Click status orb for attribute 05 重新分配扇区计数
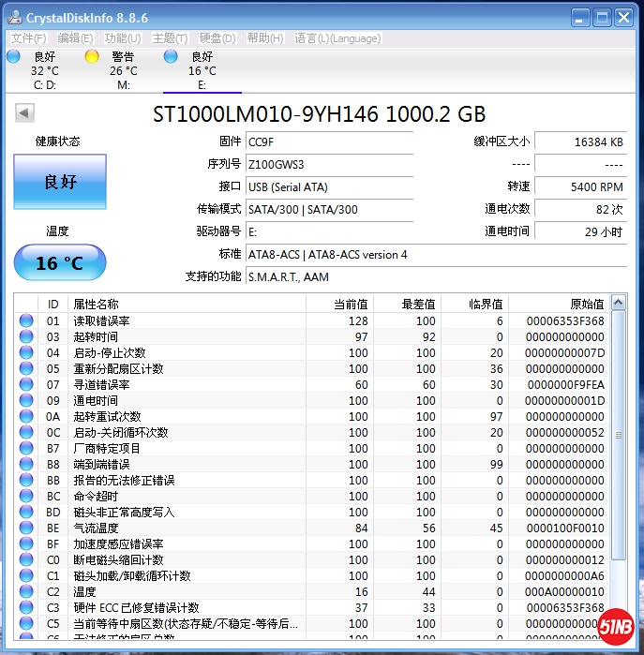 coord(26,369)
